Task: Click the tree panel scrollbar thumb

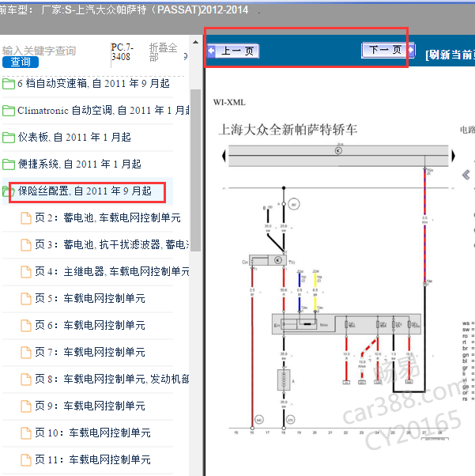Action: point(195,170)
